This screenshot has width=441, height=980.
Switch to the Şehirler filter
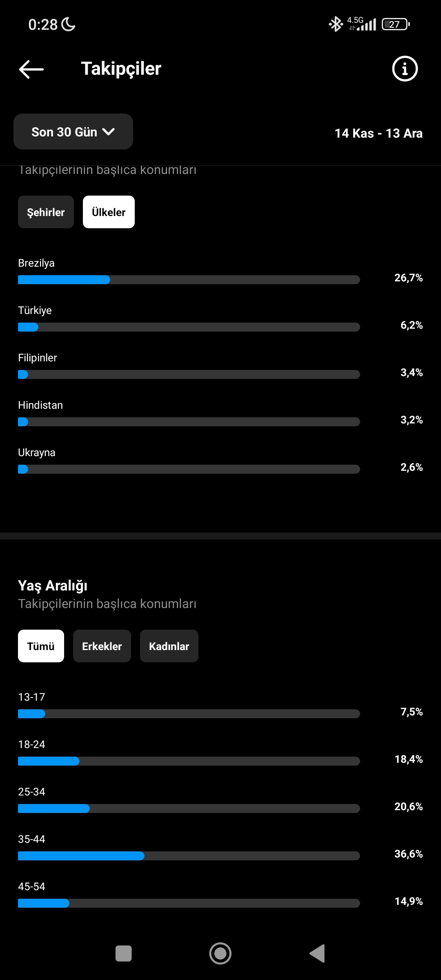pyautogui.click(x=46, y=212)
